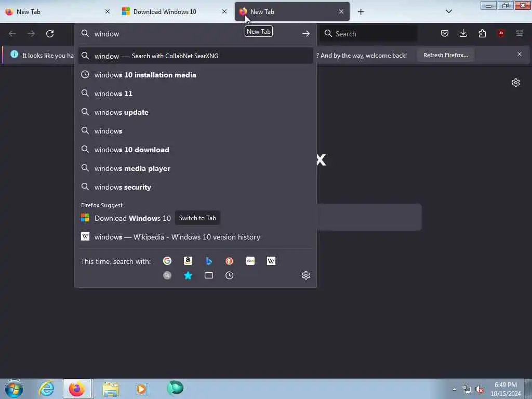Click Firefox icon in taskbar
Image resolution: width=532 pixels, height=399 pixels.
tap(77, 389)
